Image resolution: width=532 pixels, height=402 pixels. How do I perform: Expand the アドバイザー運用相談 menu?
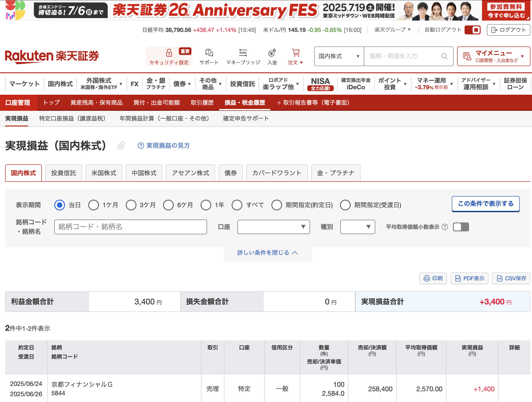[478, 84]
